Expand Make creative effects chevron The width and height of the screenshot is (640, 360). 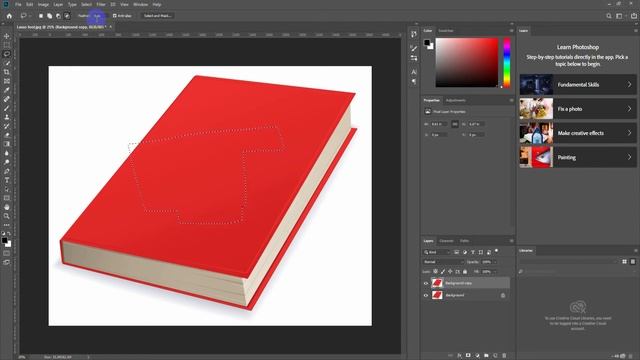point(629,133)
